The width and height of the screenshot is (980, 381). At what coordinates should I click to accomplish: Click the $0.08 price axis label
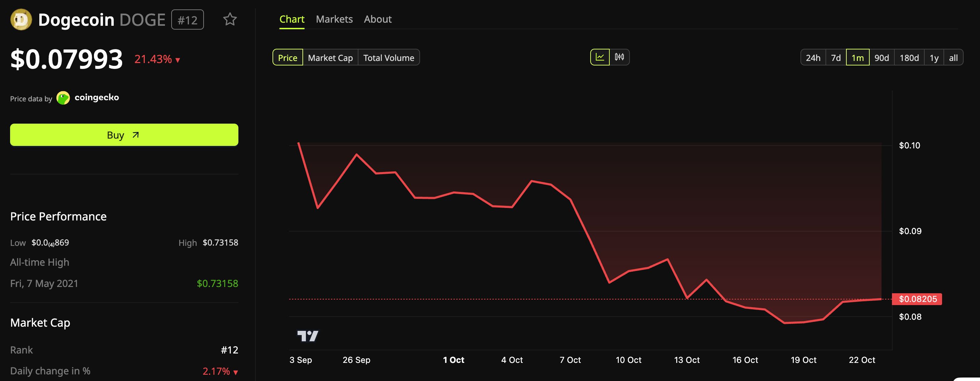pos(910,317)
